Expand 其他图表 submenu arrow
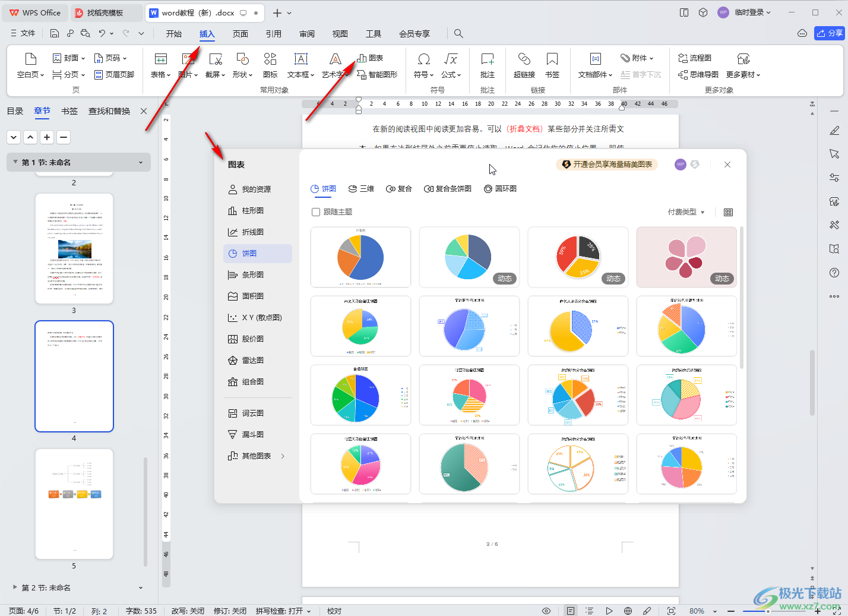 point(283,456)
